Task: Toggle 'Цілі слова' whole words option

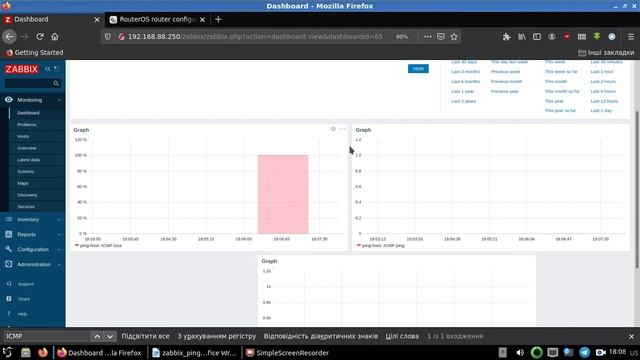Action: (402, 336)
